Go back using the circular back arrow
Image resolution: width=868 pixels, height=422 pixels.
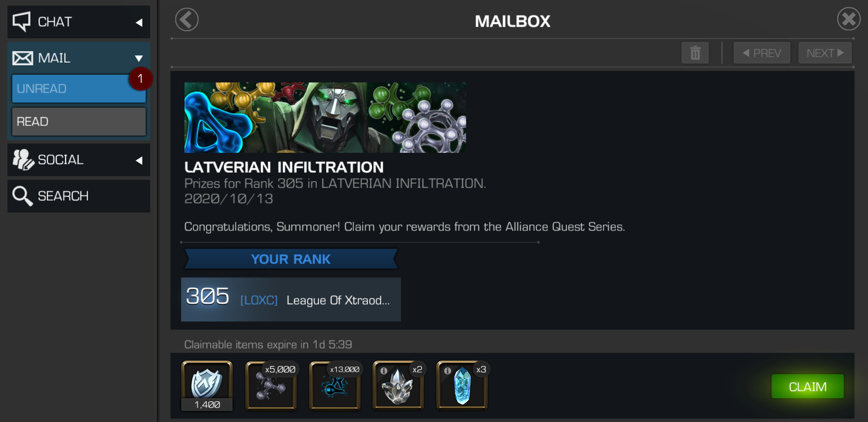[x=187, y=20]
